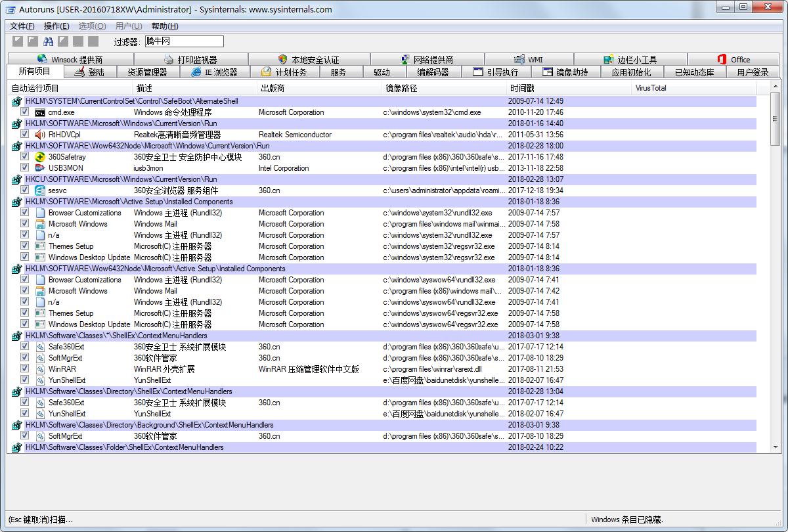
Task: Click the 登陆 tab icon
Action: (x=79, y=72)
